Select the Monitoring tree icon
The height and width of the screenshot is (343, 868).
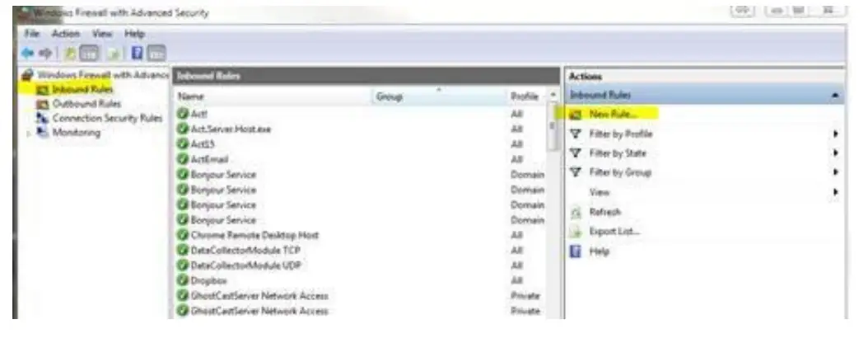[43, 133]
